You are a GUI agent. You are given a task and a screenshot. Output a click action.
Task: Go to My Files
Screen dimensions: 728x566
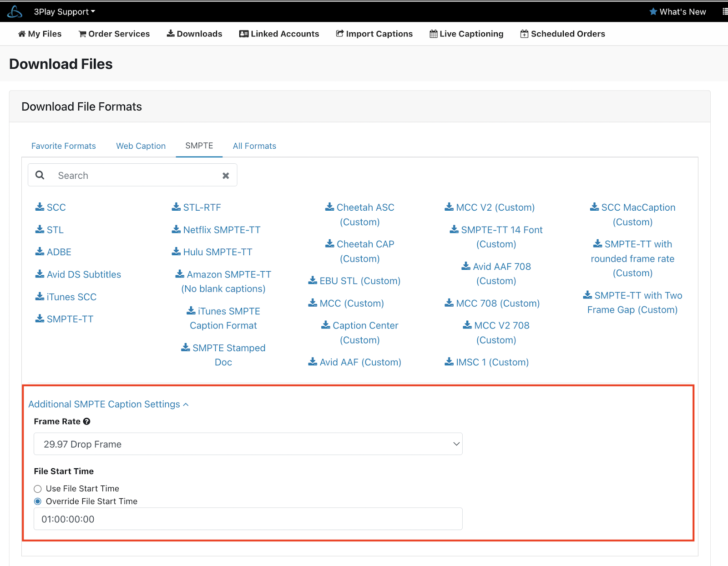tap(40, 34)
